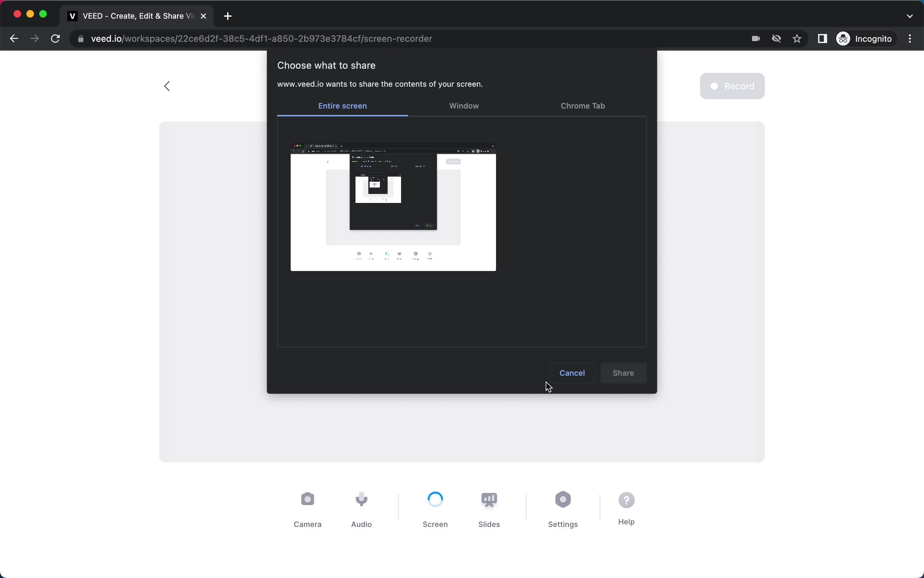The image size is (924, 578).
Task: Click the Record button
Action: tap(732, 86)
